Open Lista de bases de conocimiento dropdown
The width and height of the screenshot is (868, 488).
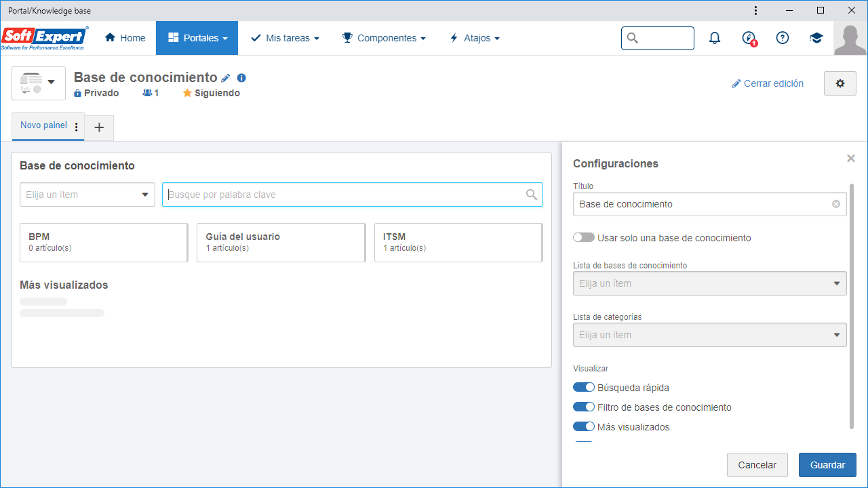[x=709, y=283]
